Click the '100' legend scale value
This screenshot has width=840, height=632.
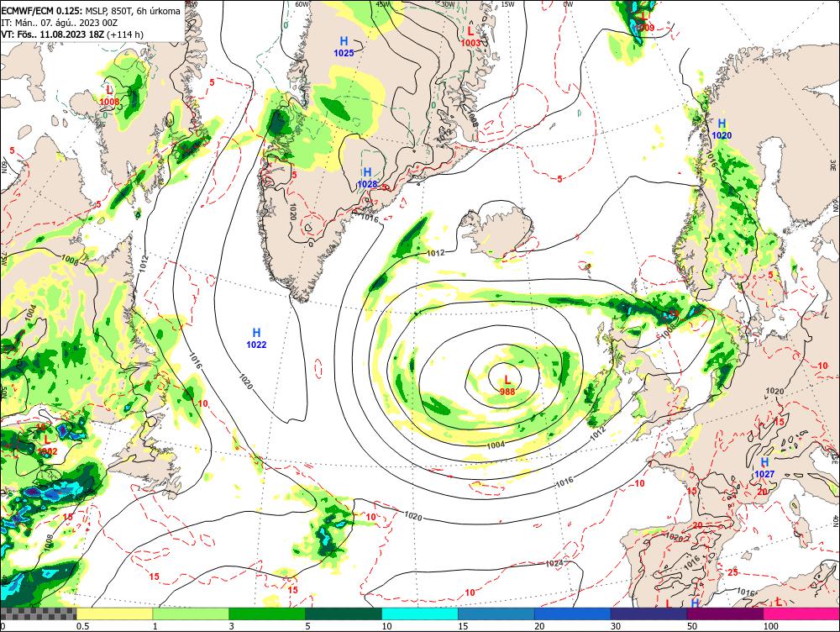click(x=770, y=626)
